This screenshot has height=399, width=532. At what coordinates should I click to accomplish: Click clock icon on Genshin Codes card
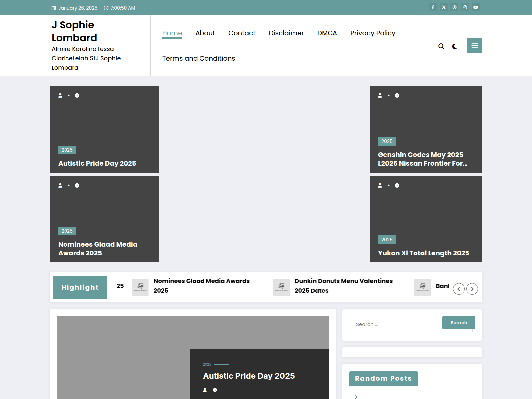(x=397, y=95)
